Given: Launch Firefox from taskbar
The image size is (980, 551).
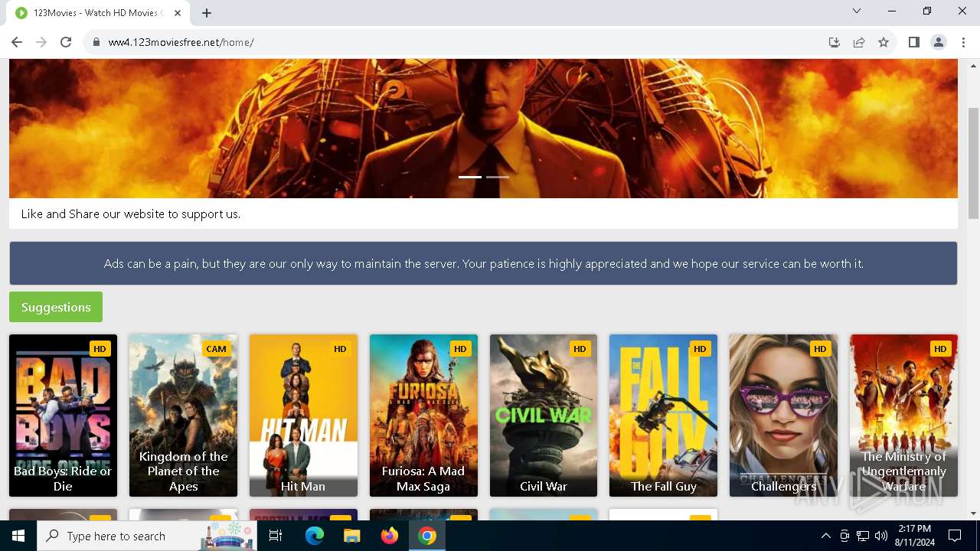Looking at the screenshot, I should pos(390,536).
